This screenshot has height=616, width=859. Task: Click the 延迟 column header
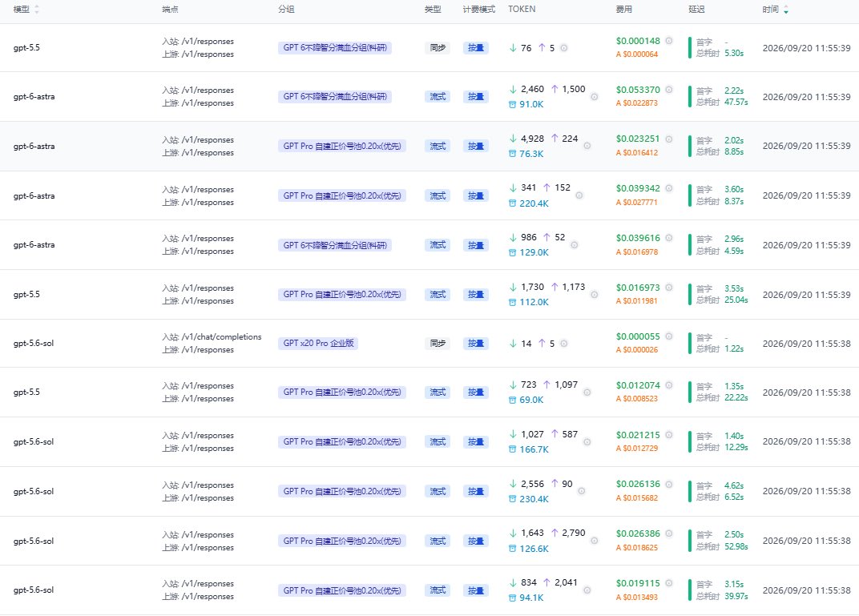click(x=697, y=10)
